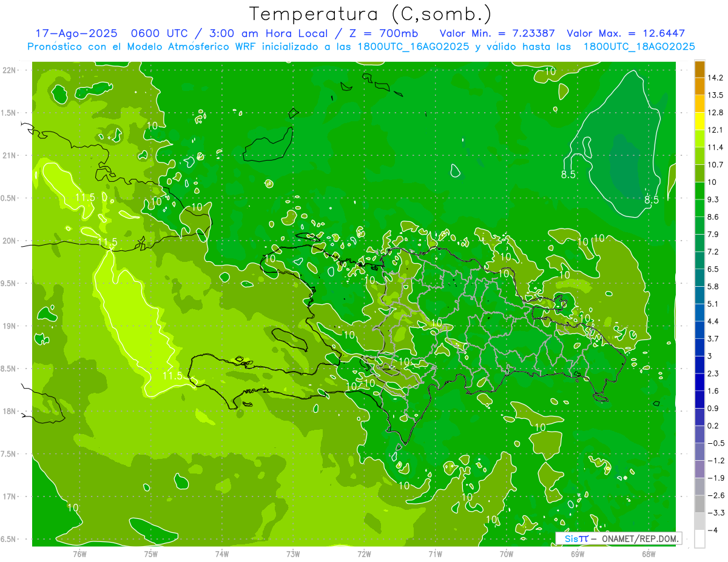Click the 74W longitude axis label
This screenshot has width=728, height=562.
coord(222,554)
